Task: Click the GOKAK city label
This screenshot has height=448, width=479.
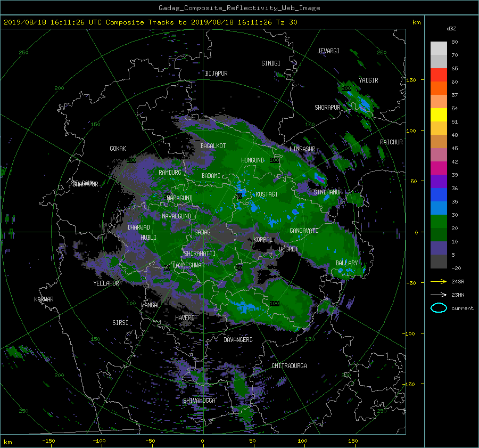Action: [x=118, y=148]
